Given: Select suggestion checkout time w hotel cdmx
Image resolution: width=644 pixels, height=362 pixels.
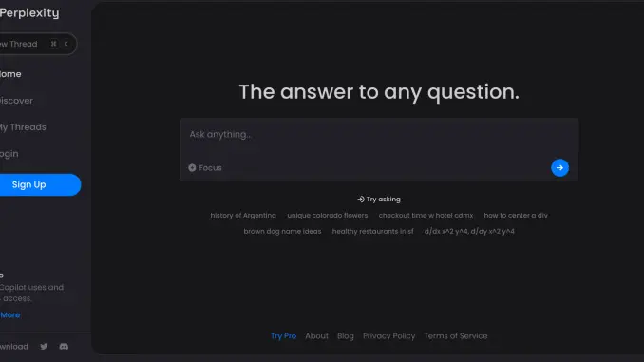Looking at the screenshot, I should (x=426, y=216).
